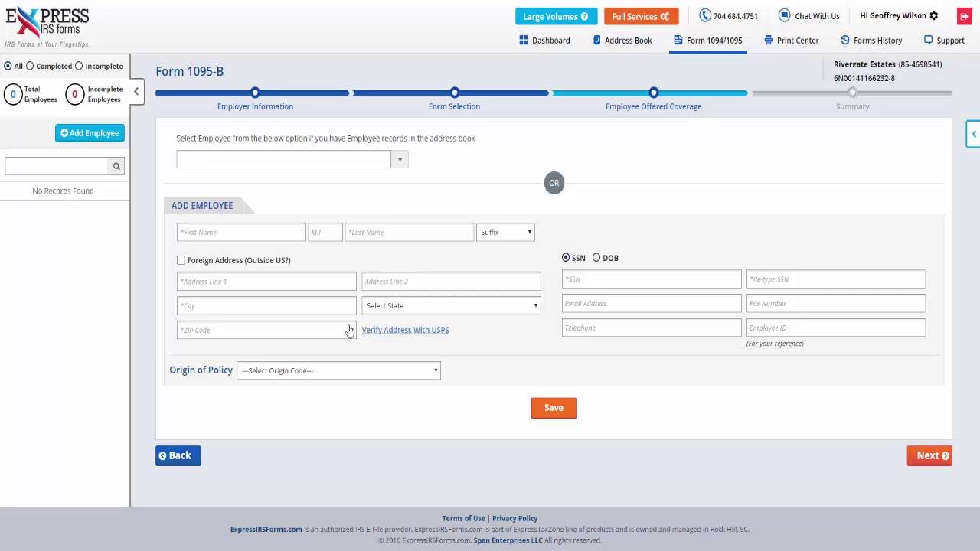Open account settings gear icon
The height and width of the screenshot is (551, 980).
pos(933,15)
